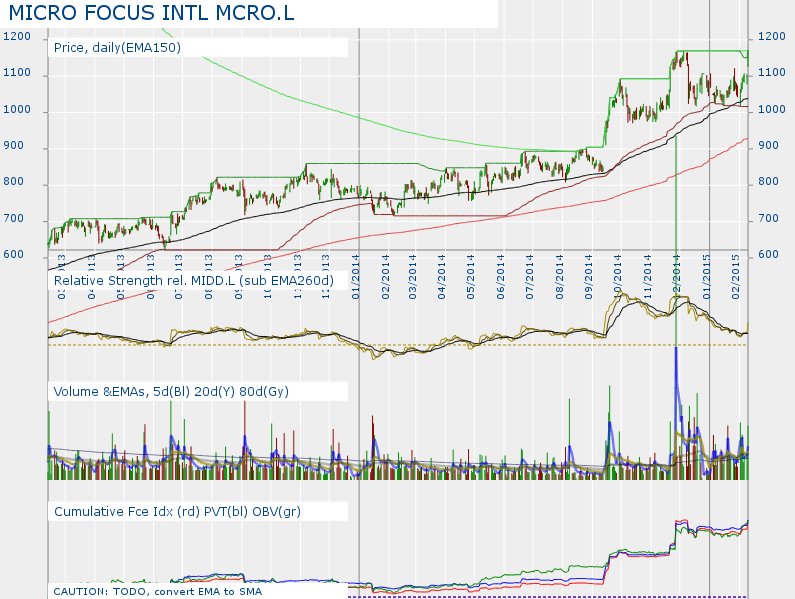Click the 02/2015 date label on the time axis
Image resolution: width=795 pixels, height=599 pixels.
tap(736, 277)
